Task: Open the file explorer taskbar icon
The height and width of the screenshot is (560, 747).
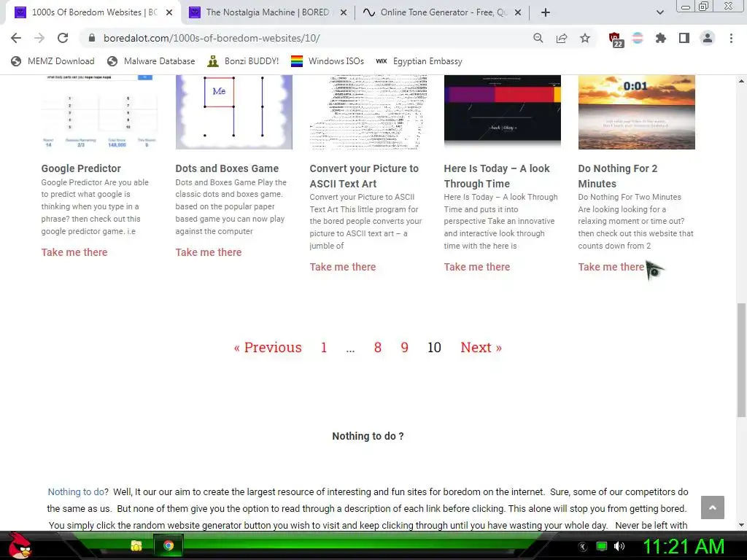Action: point(136,545)
